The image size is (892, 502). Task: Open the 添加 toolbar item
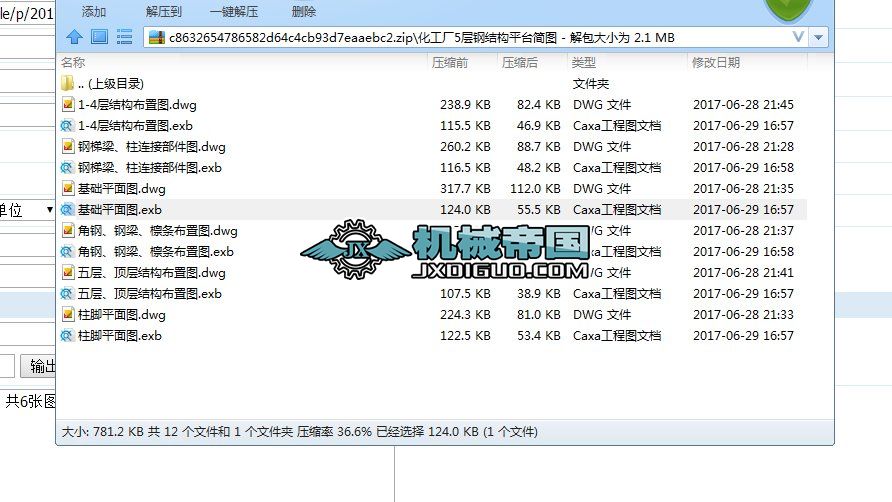pos(94,11)
